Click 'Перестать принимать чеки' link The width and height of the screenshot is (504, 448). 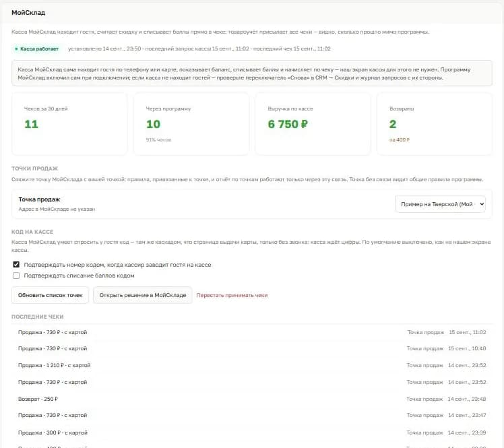click(232, 295)
